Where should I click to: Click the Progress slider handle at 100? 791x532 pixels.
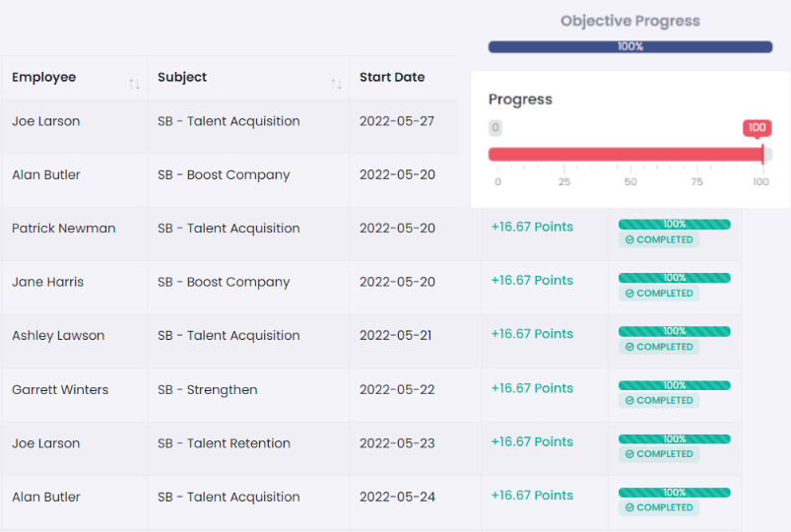pyautogui.click(x=762, y=154)
